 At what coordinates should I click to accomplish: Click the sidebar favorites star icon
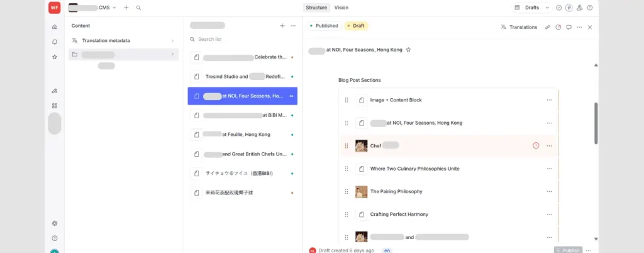55,57
